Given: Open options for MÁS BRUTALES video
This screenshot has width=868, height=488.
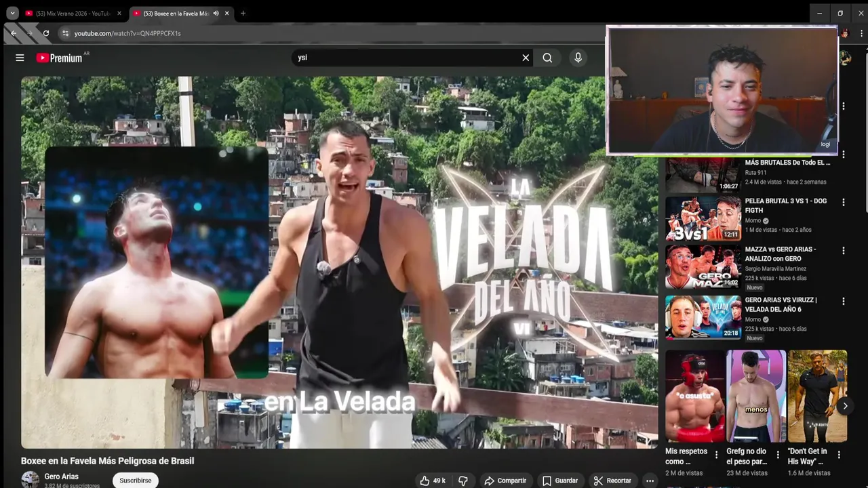Looking at the screenshot, I should [844, 155].
